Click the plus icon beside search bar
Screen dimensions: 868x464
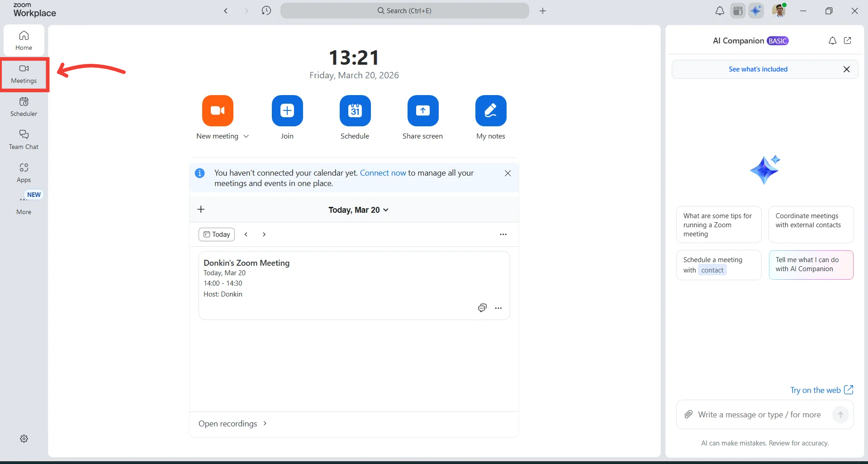543,11
